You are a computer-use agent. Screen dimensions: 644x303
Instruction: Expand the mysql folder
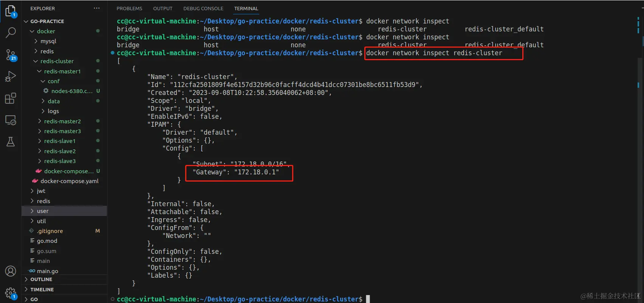coord(36,41)
